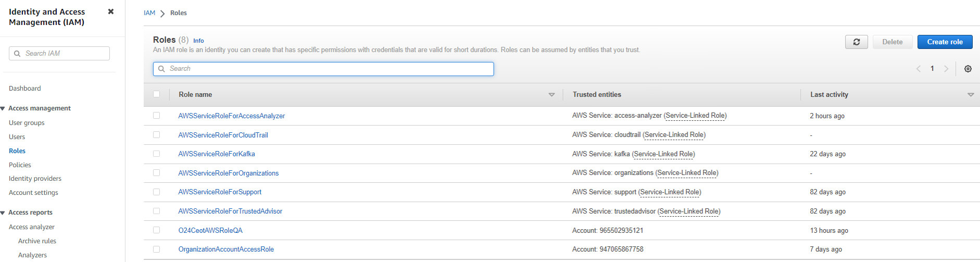980x262 pixels.
Task: Tick checkbox for OrganizationAccountAccessRole
Action: tap(157, 249)
